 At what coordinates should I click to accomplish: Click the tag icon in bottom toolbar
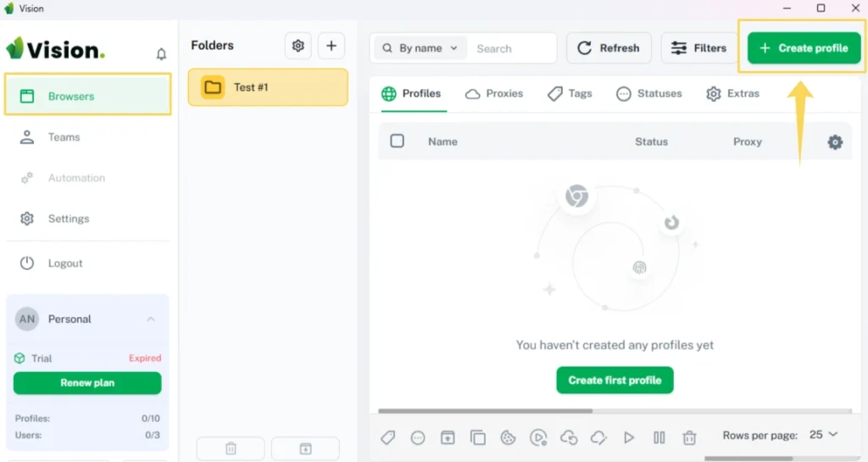pos(388,437)
